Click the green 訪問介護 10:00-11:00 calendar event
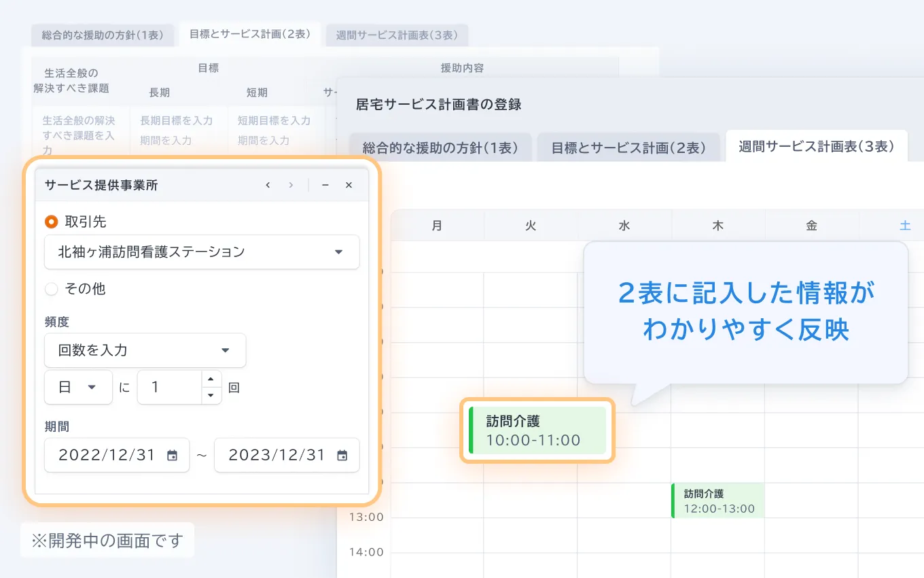Viewport: 924px width, 578px height. click(537, 430)
